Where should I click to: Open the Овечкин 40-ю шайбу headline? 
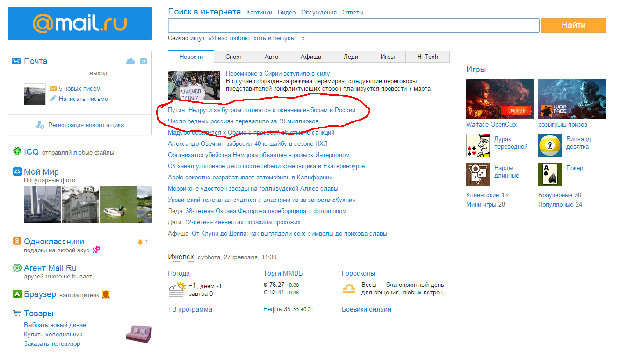[248, 143]
